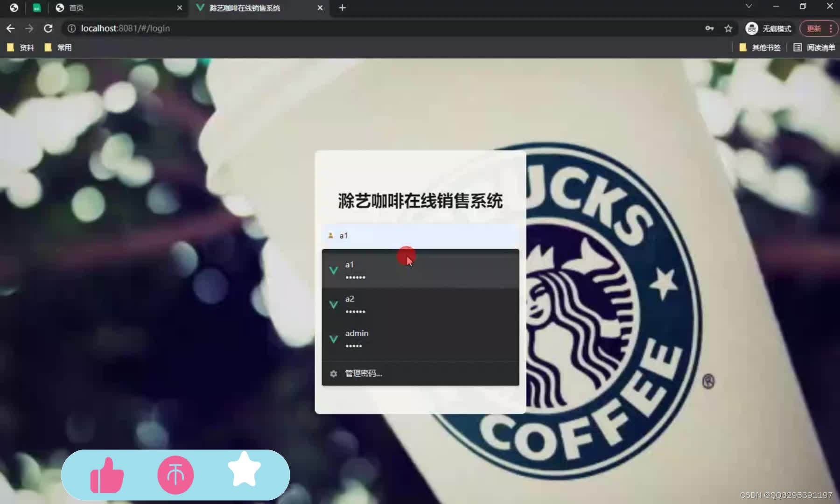Choose saved admin account from autofill
840x504 pixels.
pos(420,339)
